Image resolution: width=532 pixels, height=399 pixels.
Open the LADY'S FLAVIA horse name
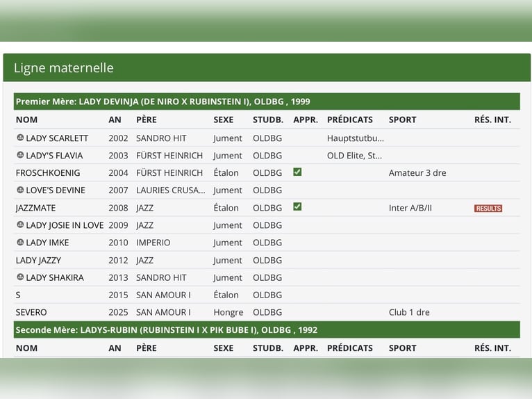pyautogui.click(x=54, y=156)
